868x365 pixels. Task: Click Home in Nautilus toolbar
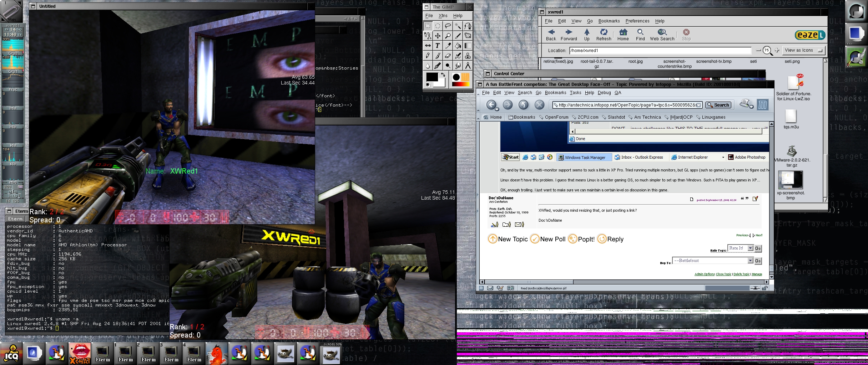[623, 35]
